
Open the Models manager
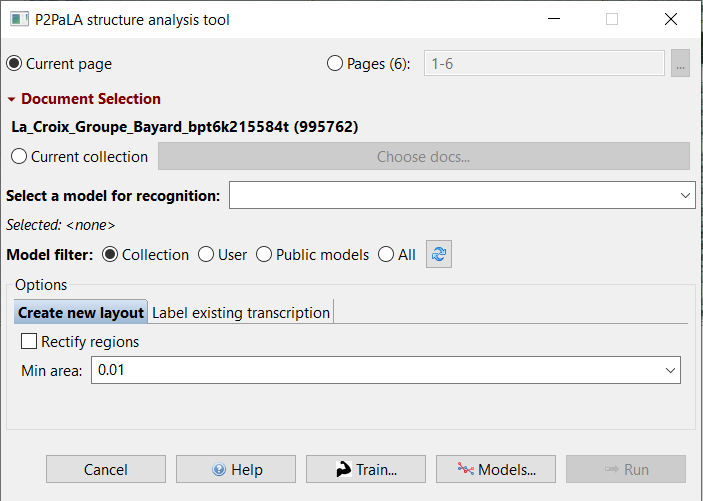click(x=496, y=469)
